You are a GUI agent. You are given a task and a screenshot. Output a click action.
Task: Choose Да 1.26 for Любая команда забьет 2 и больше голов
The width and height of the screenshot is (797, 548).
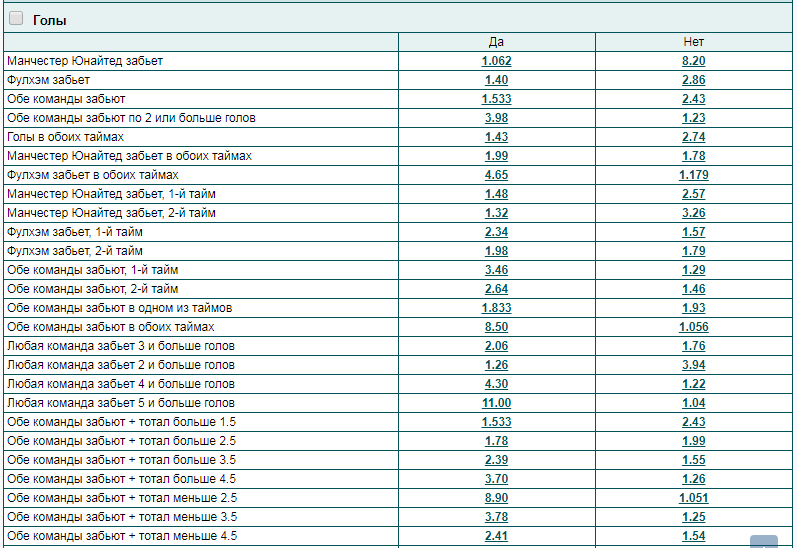tap(496, 365)
